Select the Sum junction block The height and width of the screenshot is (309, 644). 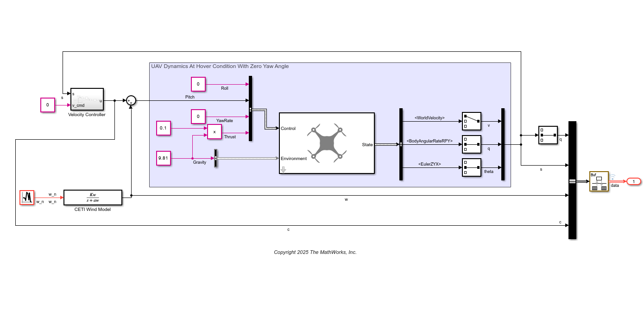[x=131, y=101]
